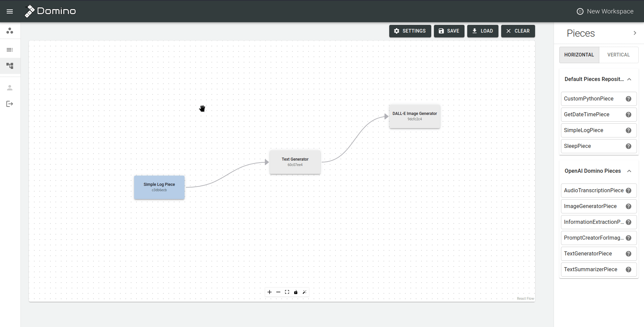Click the Clear button
644x327 pixels.
tap(518, 31)
